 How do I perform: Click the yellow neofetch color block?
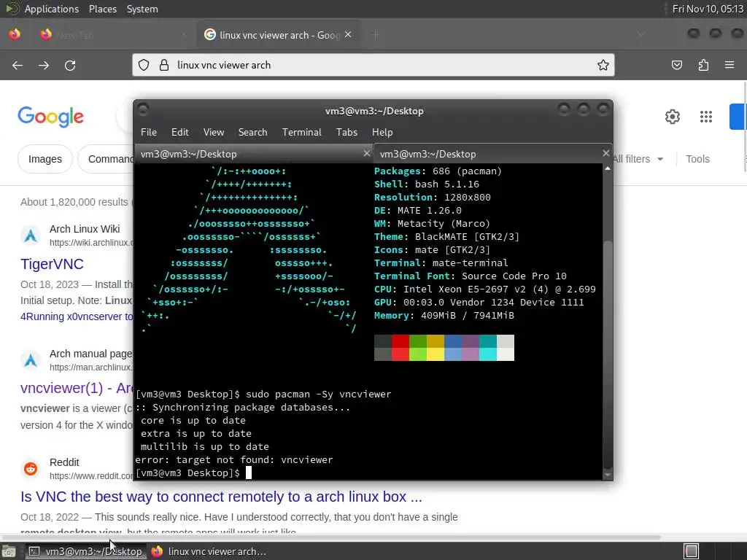[436, 354]
